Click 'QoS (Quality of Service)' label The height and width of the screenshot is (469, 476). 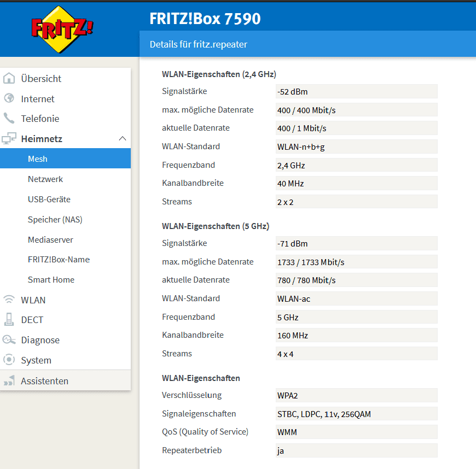[205, 432]
